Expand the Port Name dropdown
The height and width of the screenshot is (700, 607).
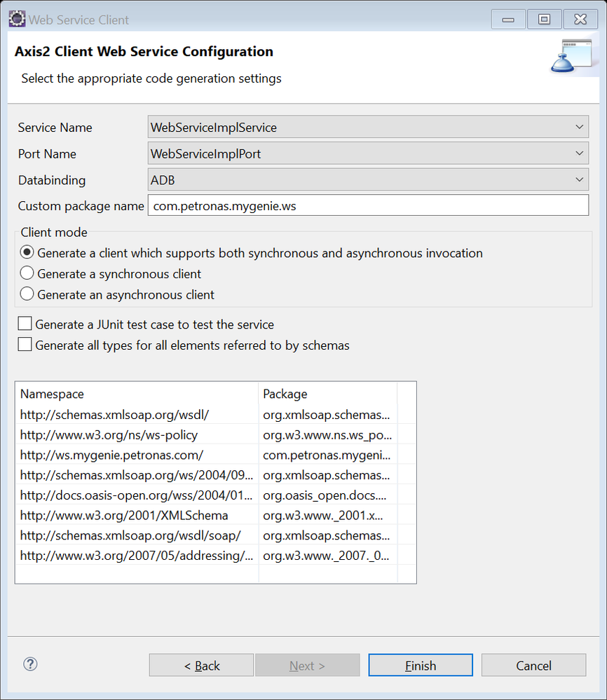coord(368,153)
